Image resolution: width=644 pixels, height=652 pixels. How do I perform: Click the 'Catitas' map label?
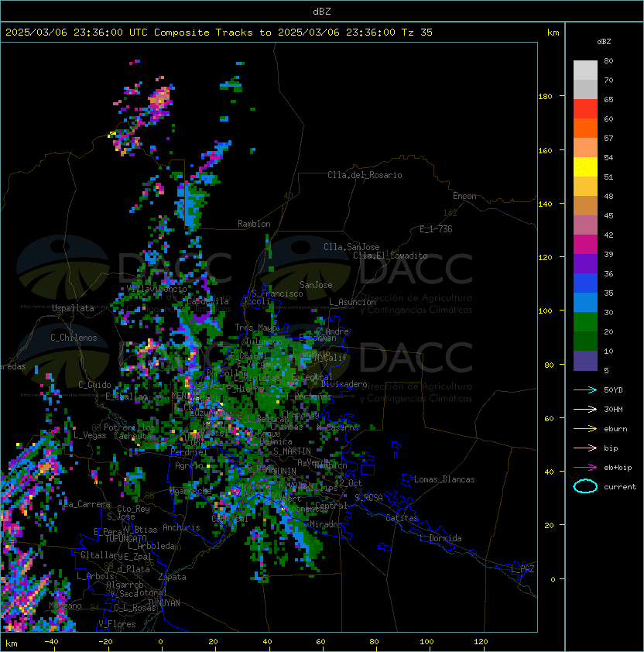pos(402,518)
